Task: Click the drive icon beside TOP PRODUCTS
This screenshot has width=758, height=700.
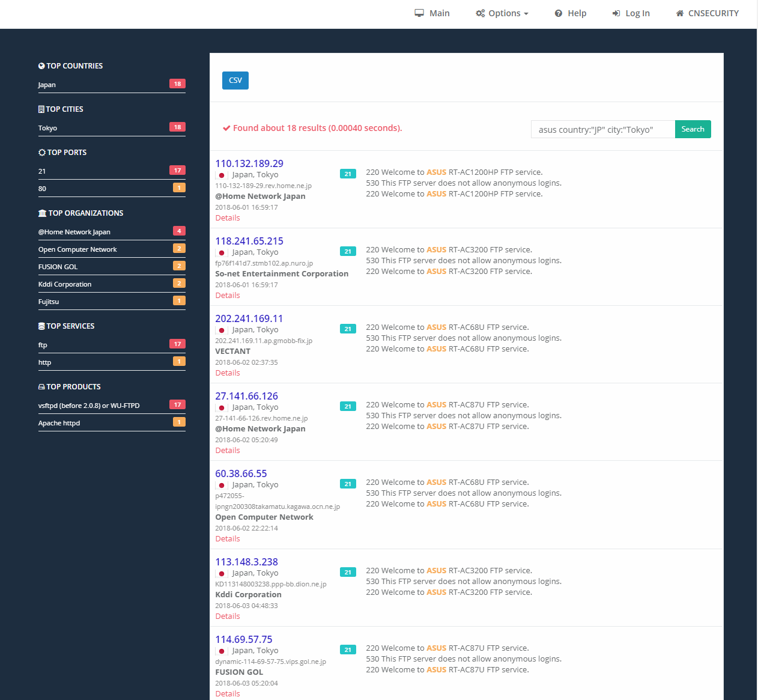Action: pos(41,387)
